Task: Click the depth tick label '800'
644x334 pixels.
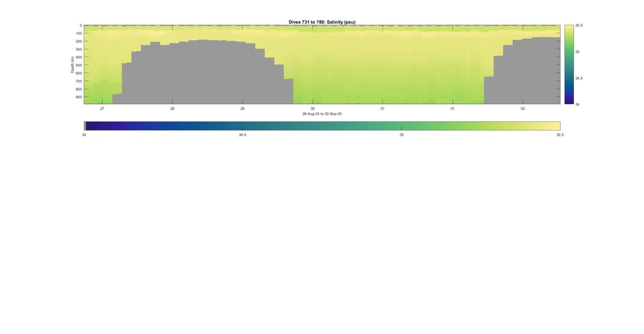Action: pyautogui.click(x=78, y=89)
